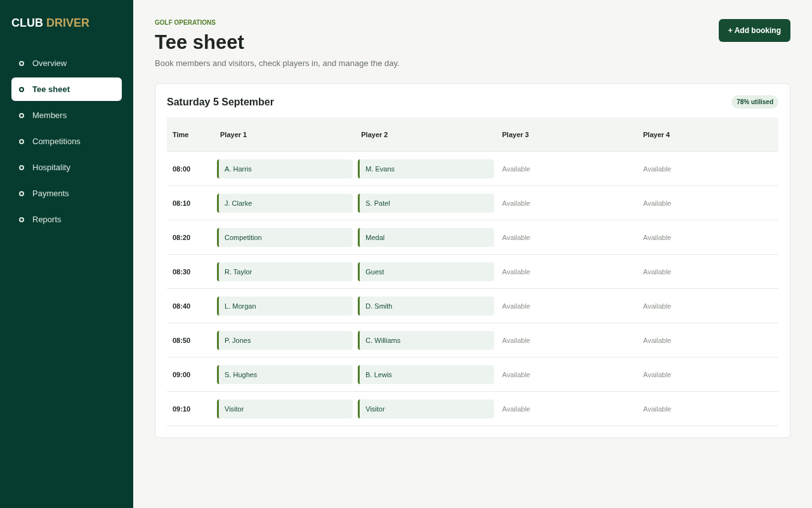Image resolution: width=812 pixels, height=508 pixels.
Task: Click the Club Driver logo
Action: pos(50,23)
